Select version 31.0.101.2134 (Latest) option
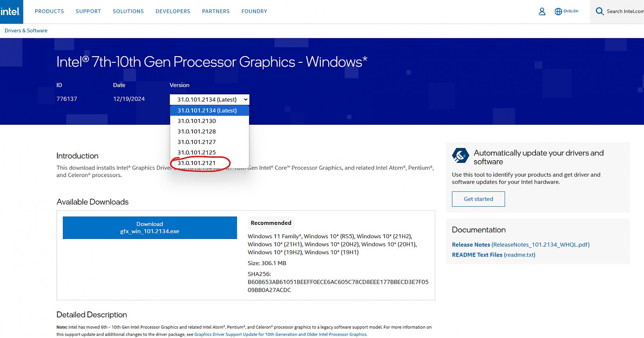This screenshot has width=644, height=338. (210, 110)
